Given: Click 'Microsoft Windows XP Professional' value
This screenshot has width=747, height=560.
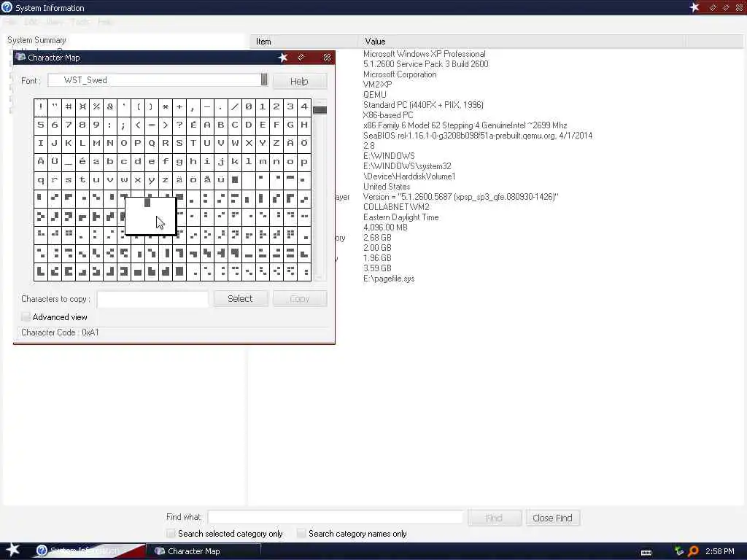Looking at the screenshot, I should pyautogui.click(x=424, y=54).
